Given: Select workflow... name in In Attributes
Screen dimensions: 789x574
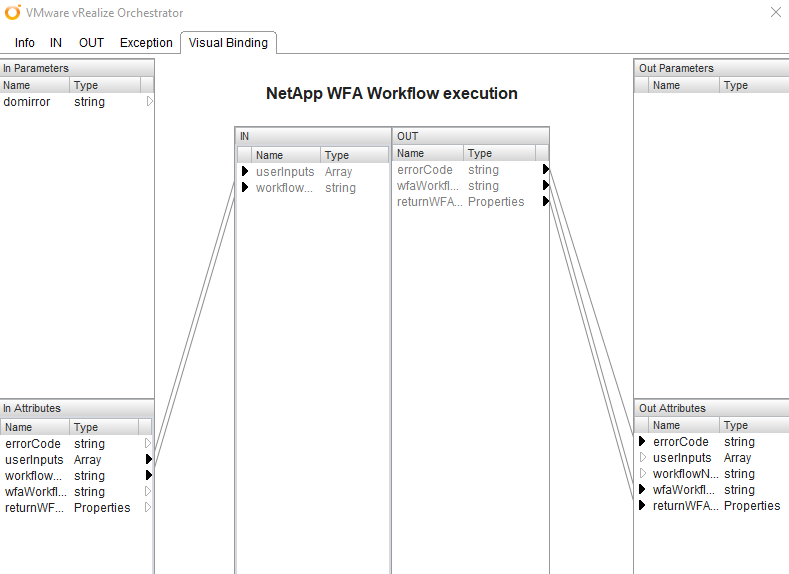Looking at the screenshot, I should [33, 476].
